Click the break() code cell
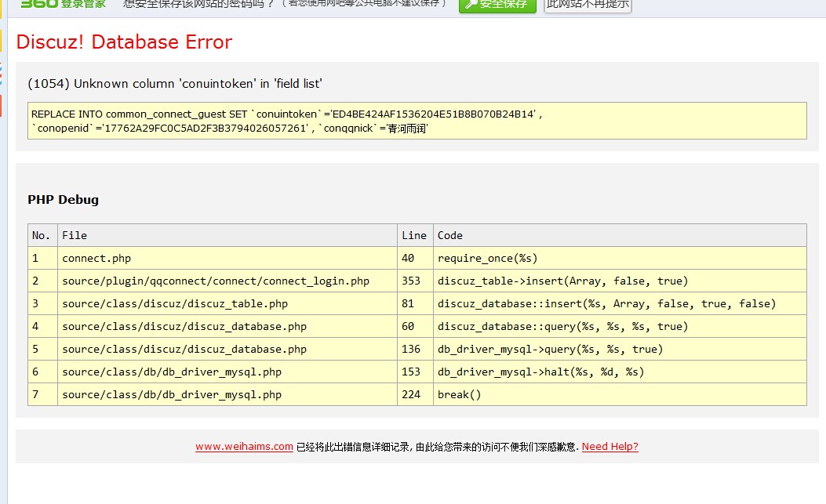 460,394
